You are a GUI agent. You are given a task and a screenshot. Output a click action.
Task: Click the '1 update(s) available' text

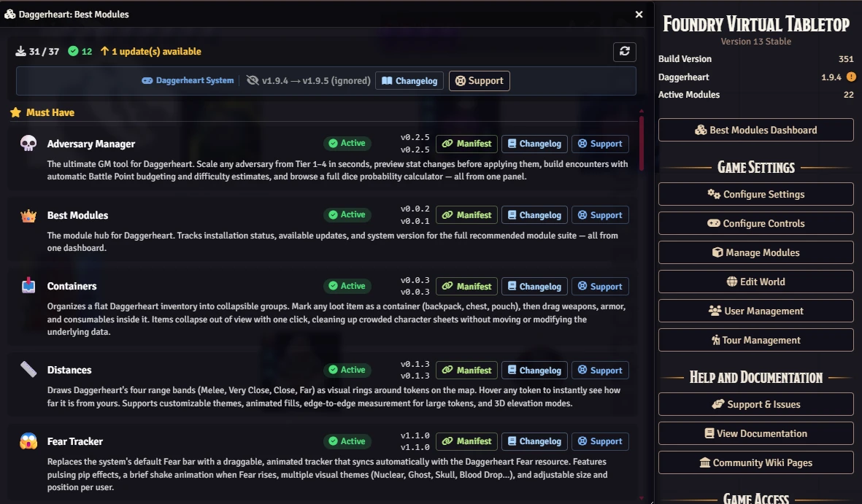[x=157, y=51]
